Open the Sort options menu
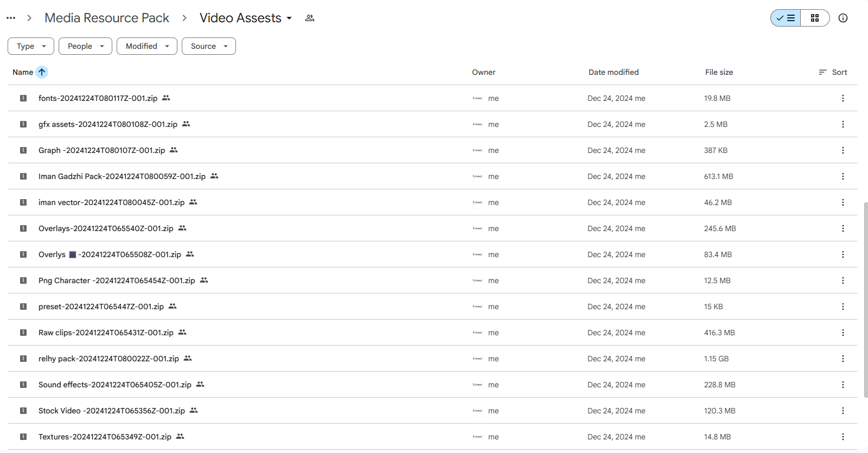Viewport: 868px width, 453px height. coord(833,72)
